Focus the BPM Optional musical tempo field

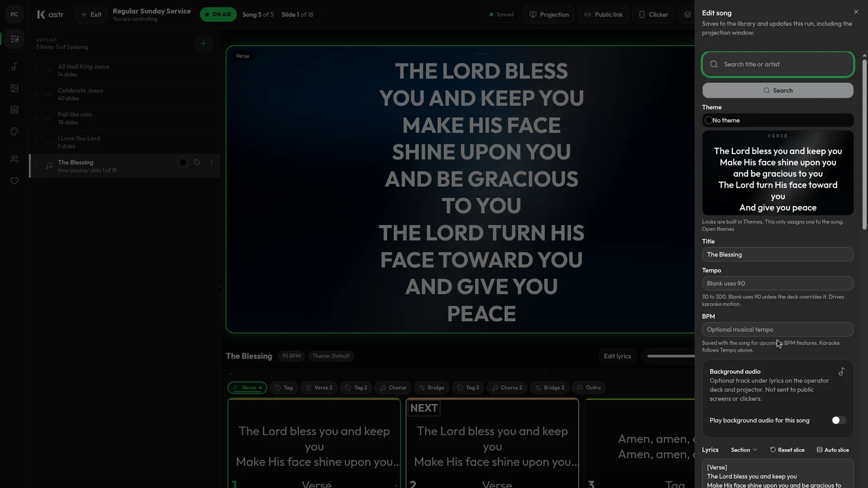pyautogui.click(x=777, y=329)
